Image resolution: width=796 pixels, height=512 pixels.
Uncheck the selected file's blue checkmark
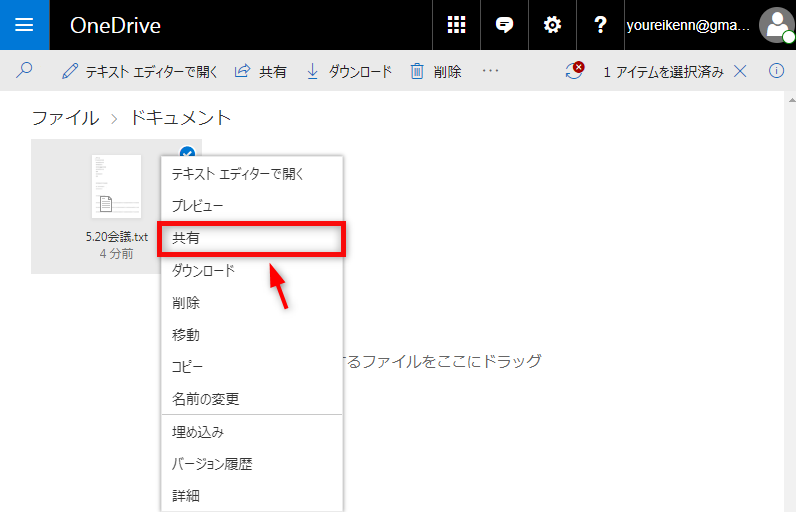187,152
